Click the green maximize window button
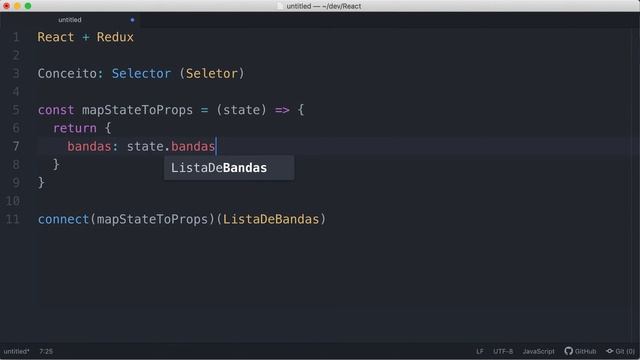 [x=28, y=6]
